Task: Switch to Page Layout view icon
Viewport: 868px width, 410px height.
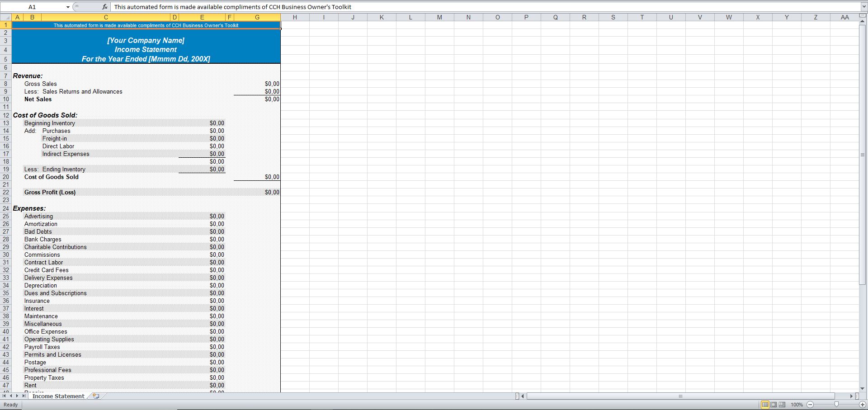Action: click(774, 405)
